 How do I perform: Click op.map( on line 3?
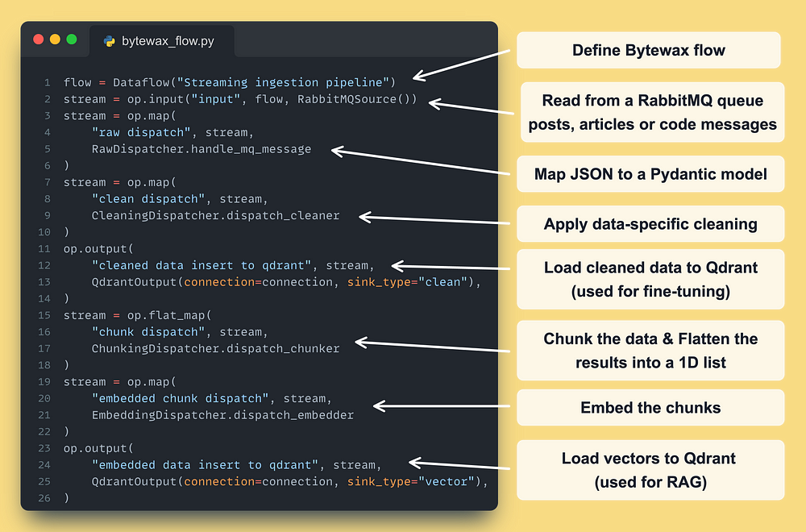[152, 115]
